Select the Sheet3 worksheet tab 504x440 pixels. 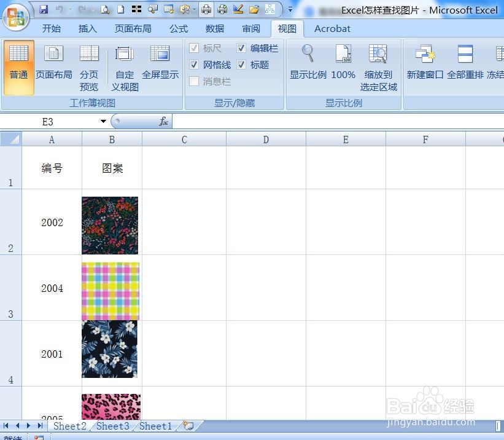click(113, 426)
